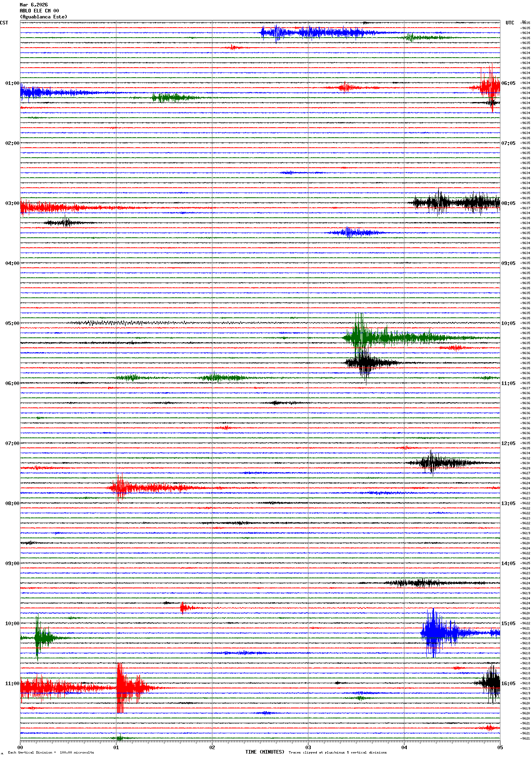Click the CST timezone label
This screenshot has height=758, width=532.
[x=4, y=23]
